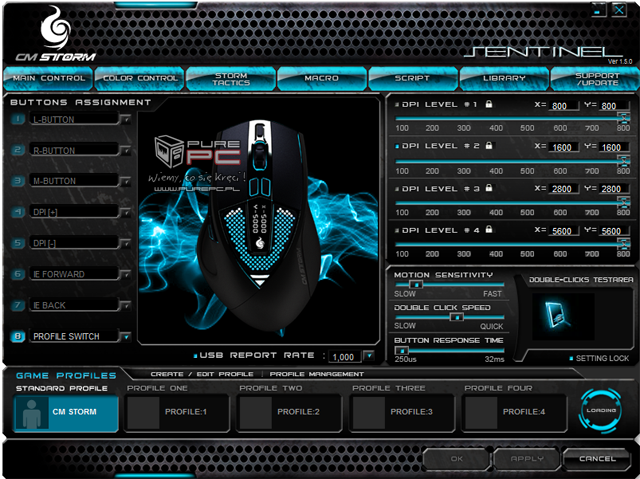Click the button 8 number icon
The height and width of the screenshot is (479, 640).
click(18, 336)
